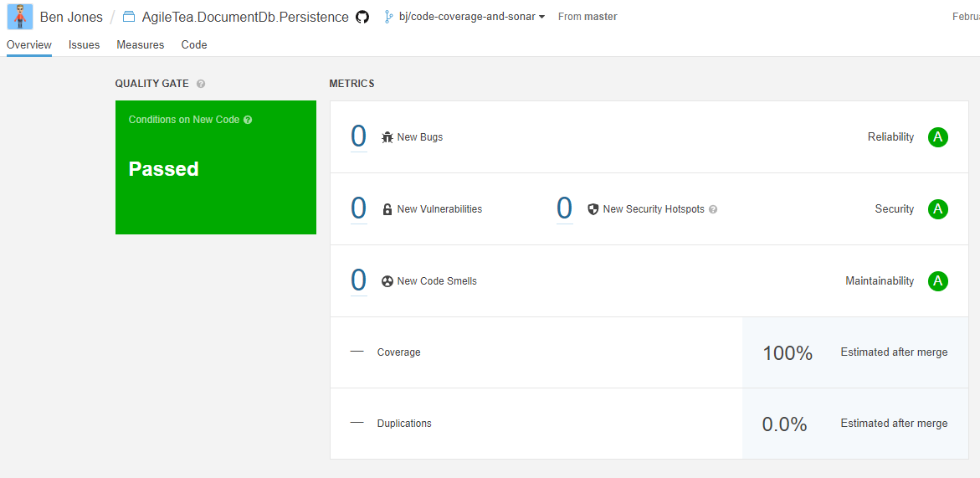Click the 0.0% estimated duplications value

(785, 424)
